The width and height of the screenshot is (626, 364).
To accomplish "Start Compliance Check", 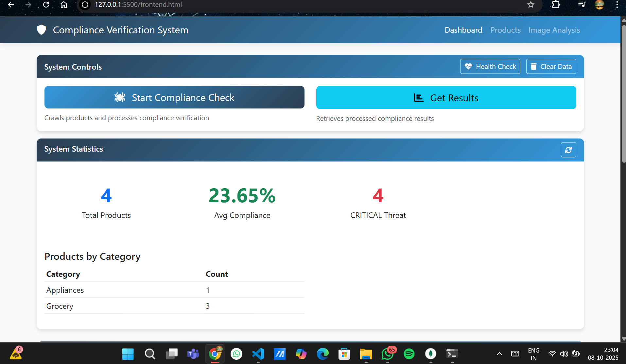I will tap(174, 97).
